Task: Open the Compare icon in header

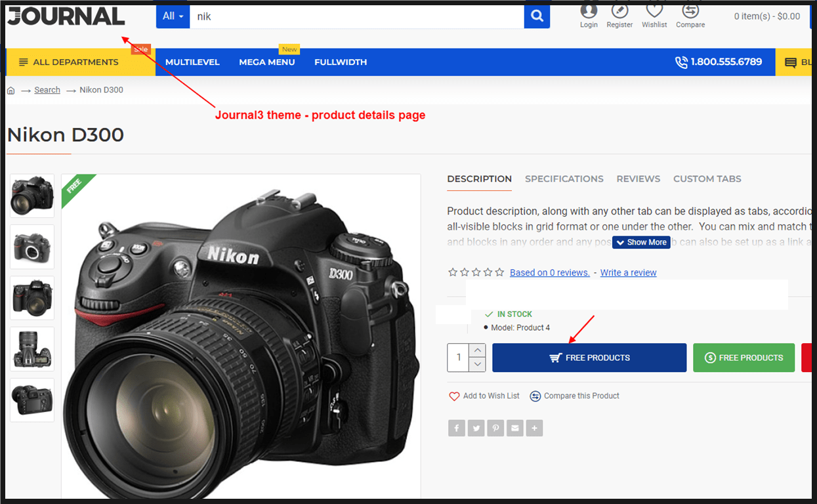Action: 690,11
